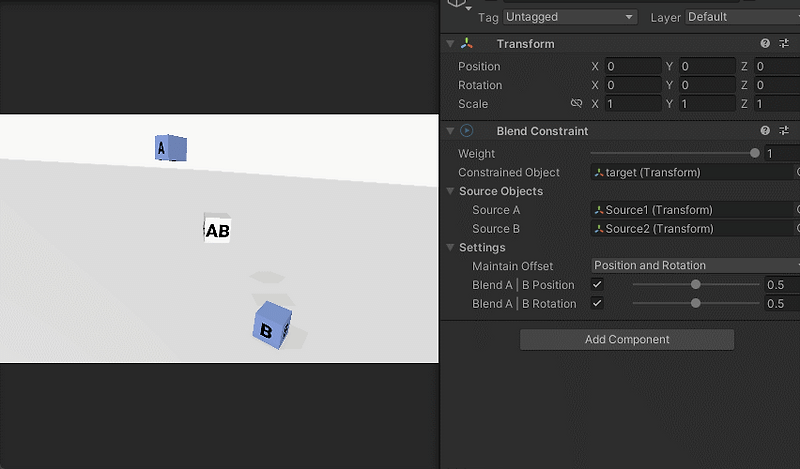This screenshot has width=800, height=469.
Task: Open Transform component preset settings icon
Action: pos(785,44)
